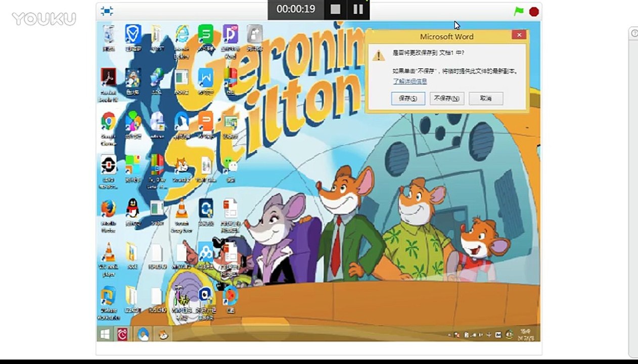This screenshot has height=364, width=638.
Task: Open the VMware Workstation desktop icon
Action: click(108, 296)
